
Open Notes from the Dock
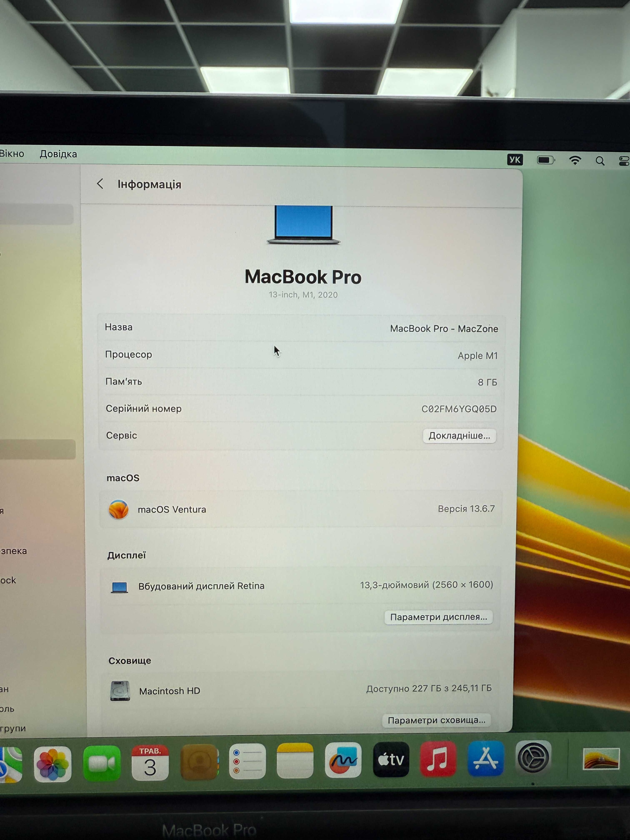coord(295,761)
